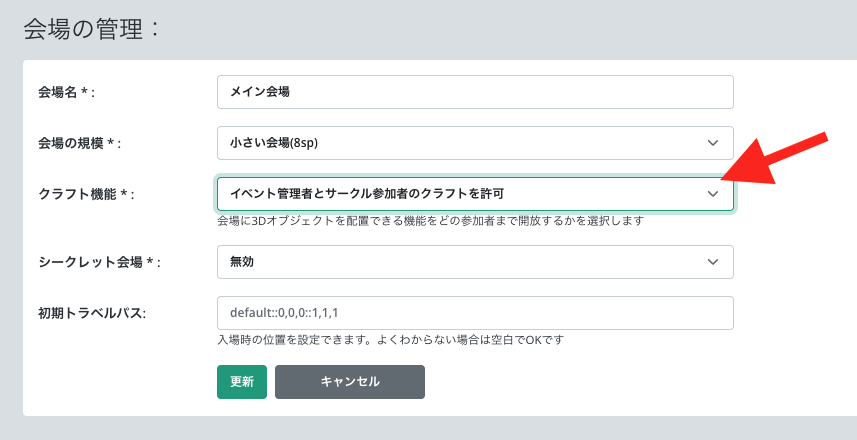
Task: Click the 会場名 field containing メイン会場
Action: (x=475, y=92)
